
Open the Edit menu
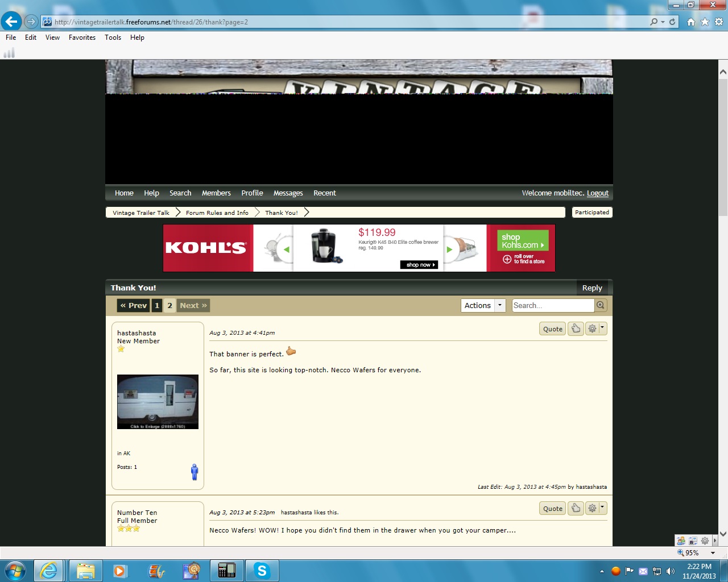point(31,38)
